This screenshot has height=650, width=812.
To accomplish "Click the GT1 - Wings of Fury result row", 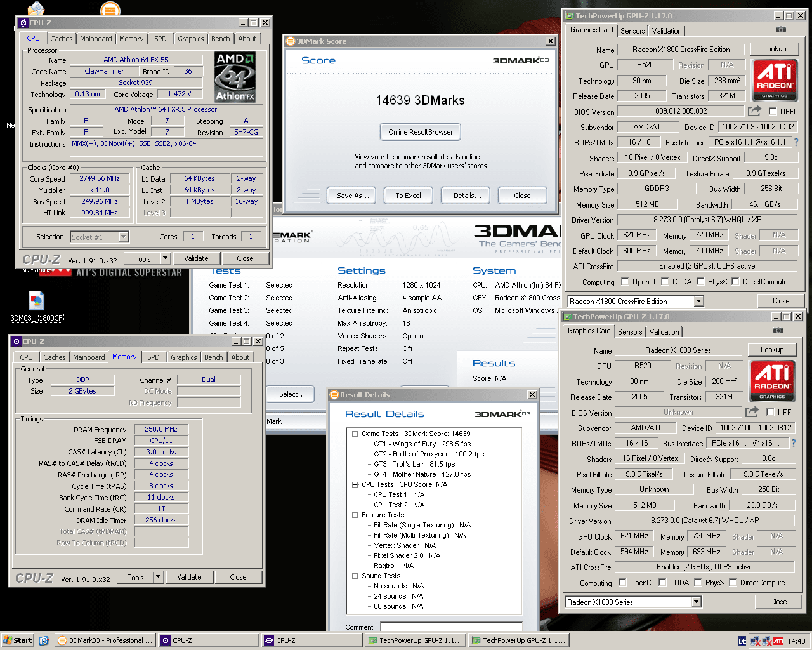I will click(422, 444).
